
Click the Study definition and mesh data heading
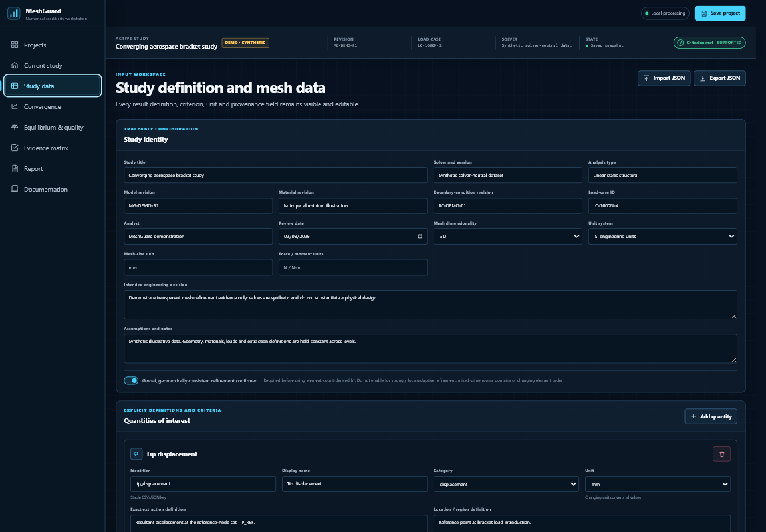[220, 88]
